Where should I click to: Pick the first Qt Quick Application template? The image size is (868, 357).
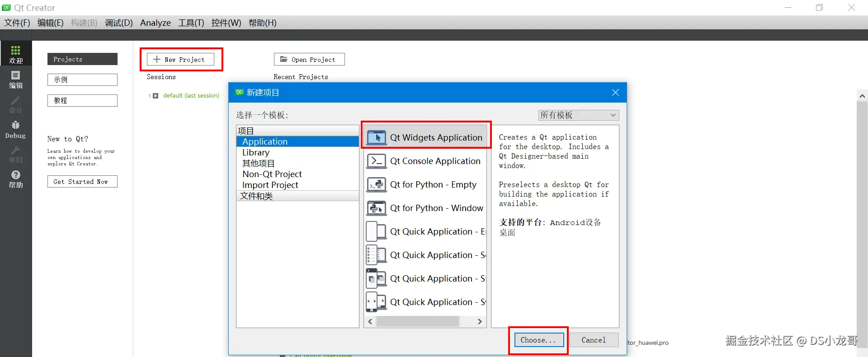click(425, 231)
